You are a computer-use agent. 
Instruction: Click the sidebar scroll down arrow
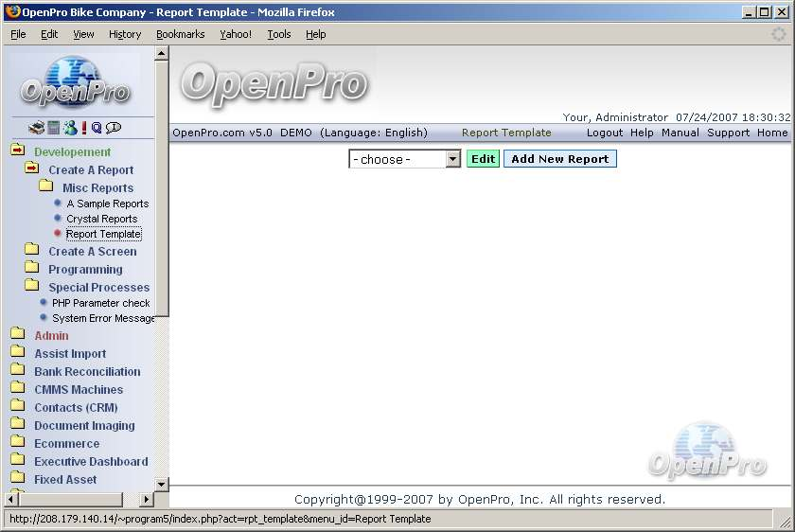pos(161,484)
